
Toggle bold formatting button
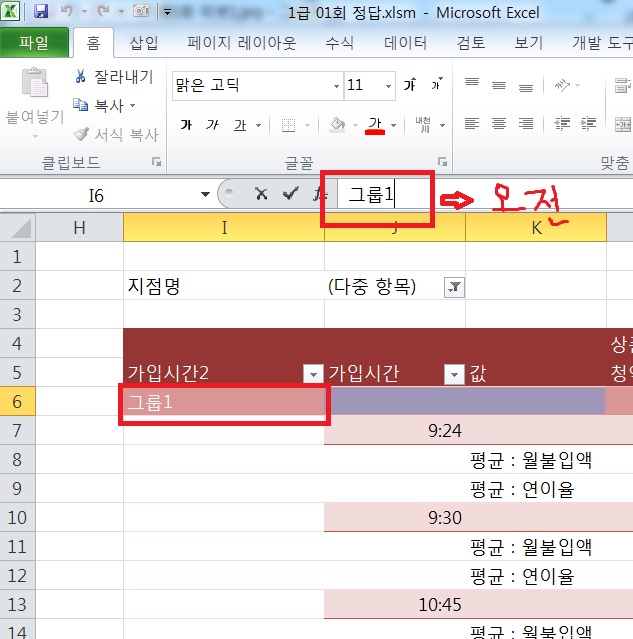[185, 125]
